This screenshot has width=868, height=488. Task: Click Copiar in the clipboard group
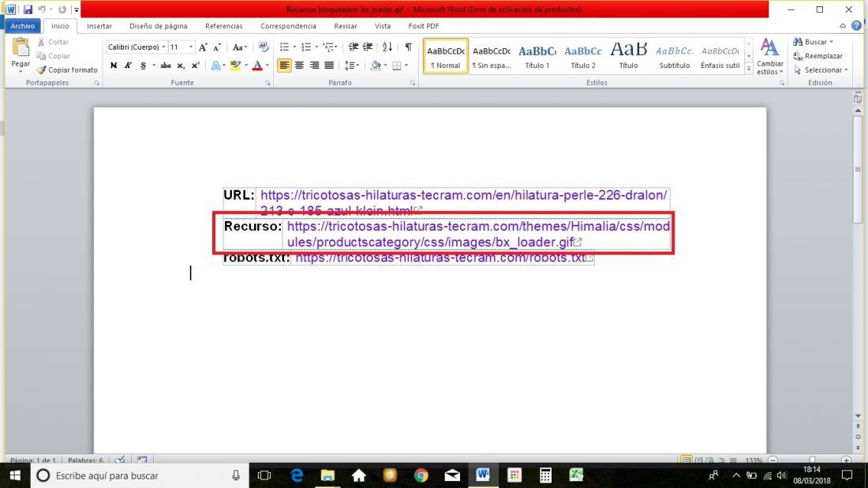(x=54, y=56)
